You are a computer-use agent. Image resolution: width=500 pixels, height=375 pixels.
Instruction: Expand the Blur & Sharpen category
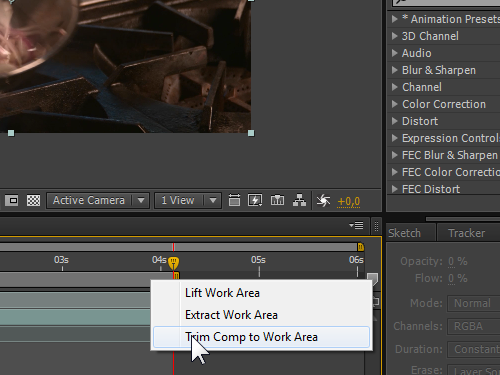[x=395, y=70]
